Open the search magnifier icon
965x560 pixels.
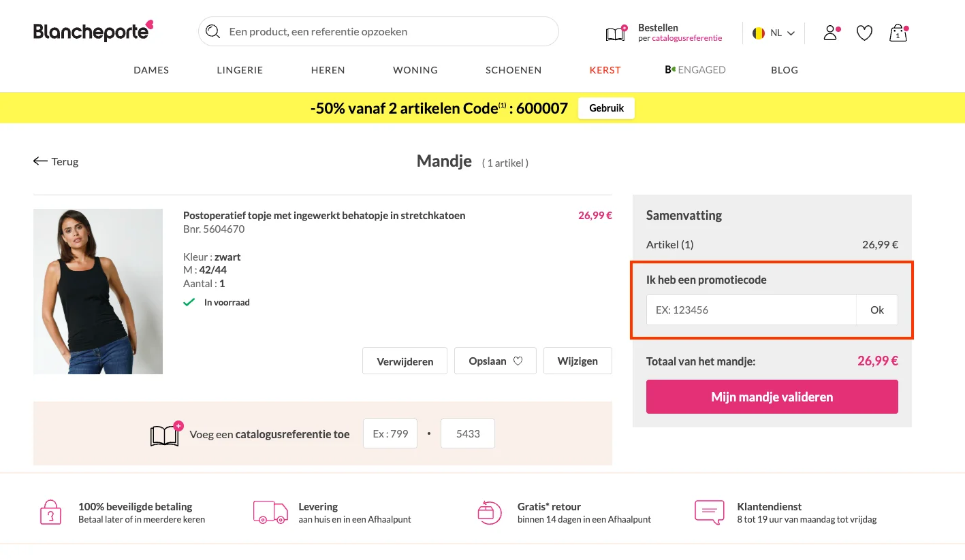(212, 31)
